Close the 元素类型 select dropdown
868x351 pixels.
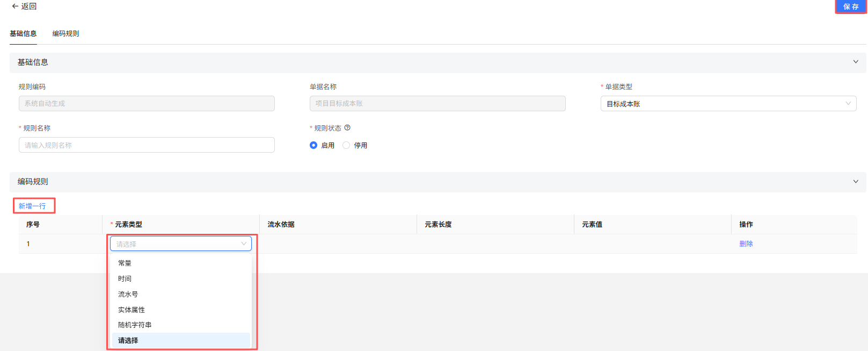pyautogui.click(x=243, y=243)
